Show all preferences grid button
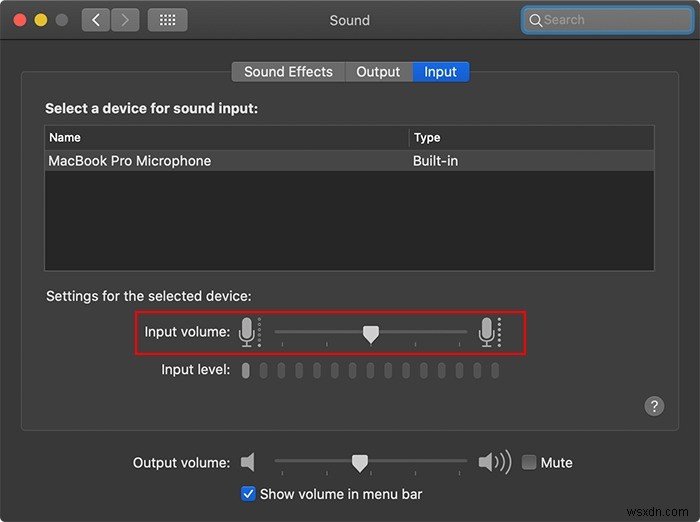This screenshot has width=700, height=522. [167, 20]
